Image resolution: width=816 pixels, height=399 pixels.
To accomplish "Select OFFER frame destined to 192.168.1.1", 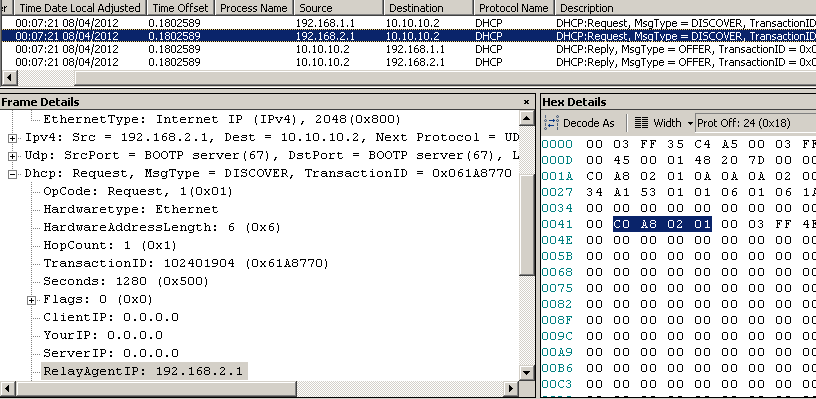I will click(408, 49).
